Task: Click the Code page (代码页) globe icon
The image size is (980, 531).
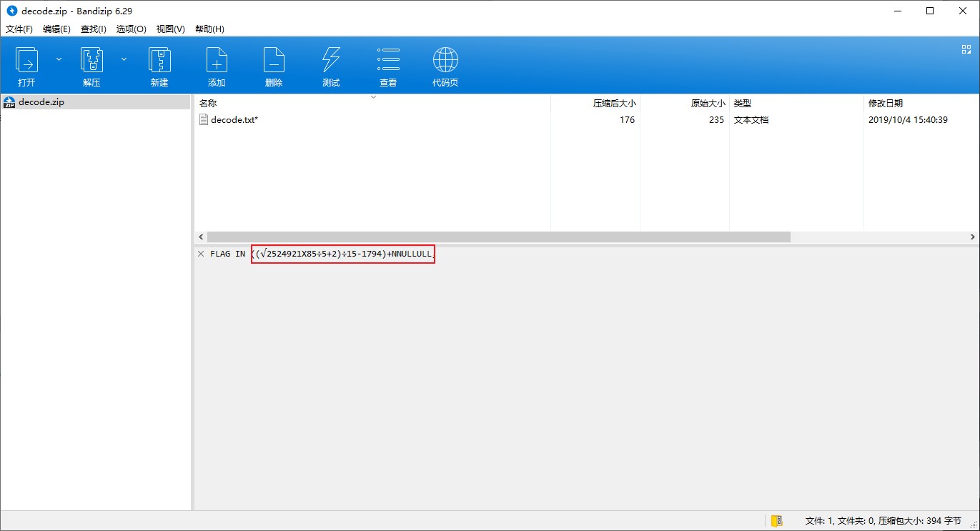Action: pos(445,60)
